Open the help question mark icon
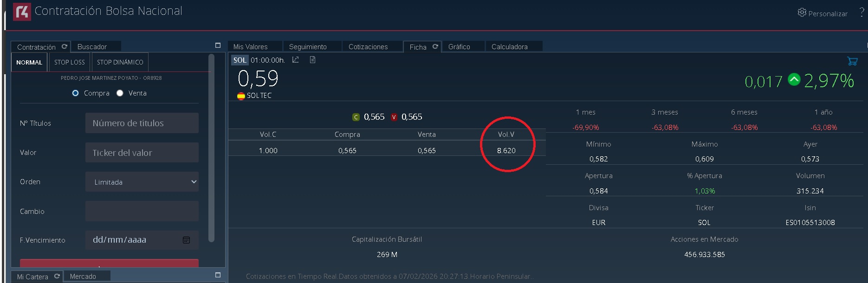The height and width of the screenshot is (283, 868). pos(862,13)
